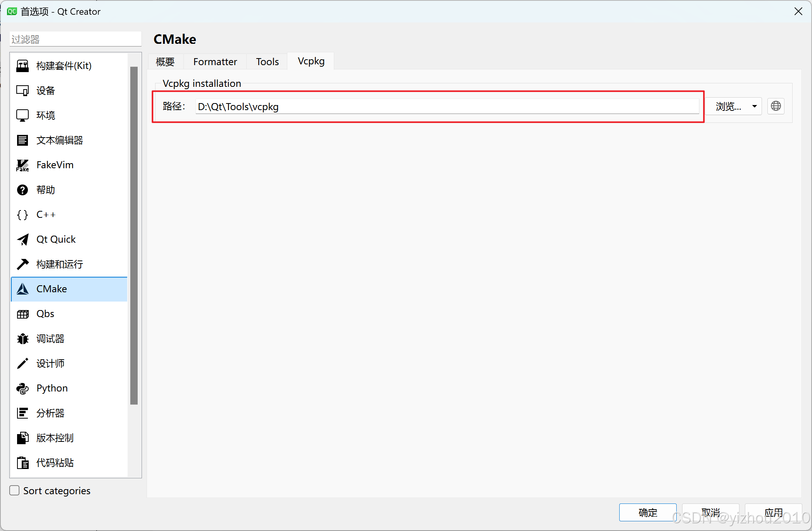Select the Vcpkg tab
Viewport: 812px width, 531px height.
[x=311, y=61]
